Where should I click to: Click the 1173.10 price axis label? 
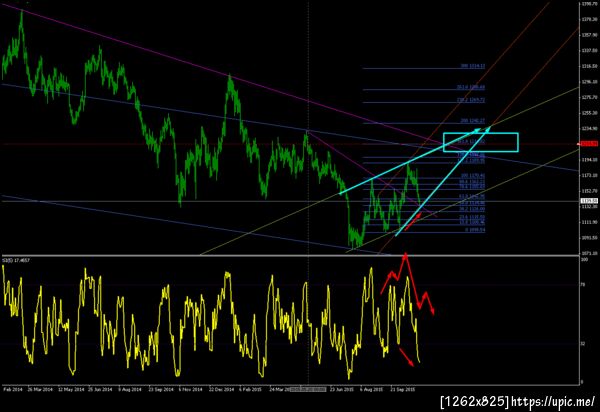[590, 175]
